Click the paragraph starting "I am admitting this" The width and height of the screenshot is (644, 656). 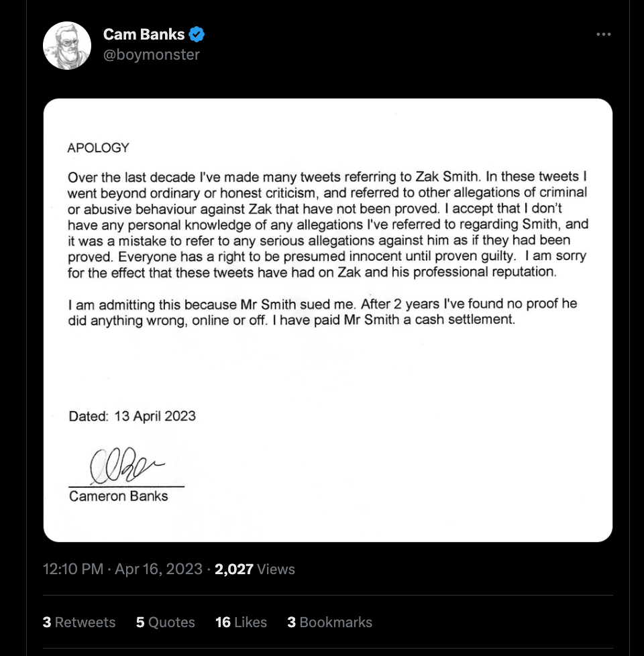(323, 312)
